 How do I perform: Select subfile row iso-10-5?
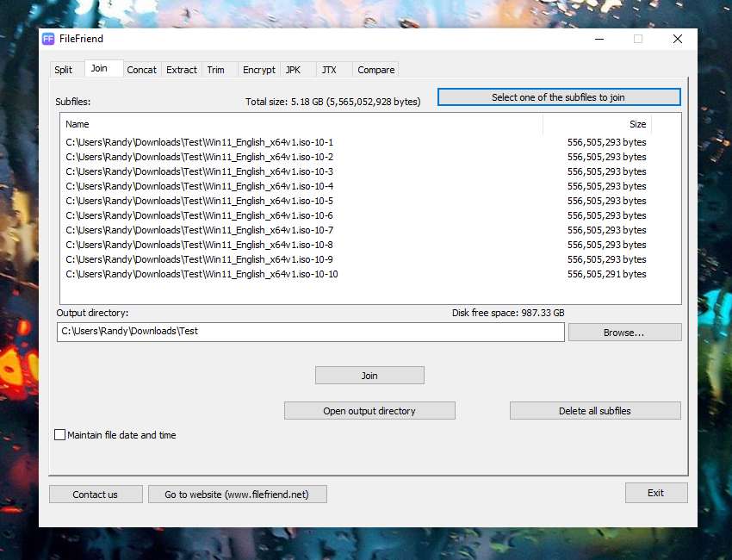[356, 201]
